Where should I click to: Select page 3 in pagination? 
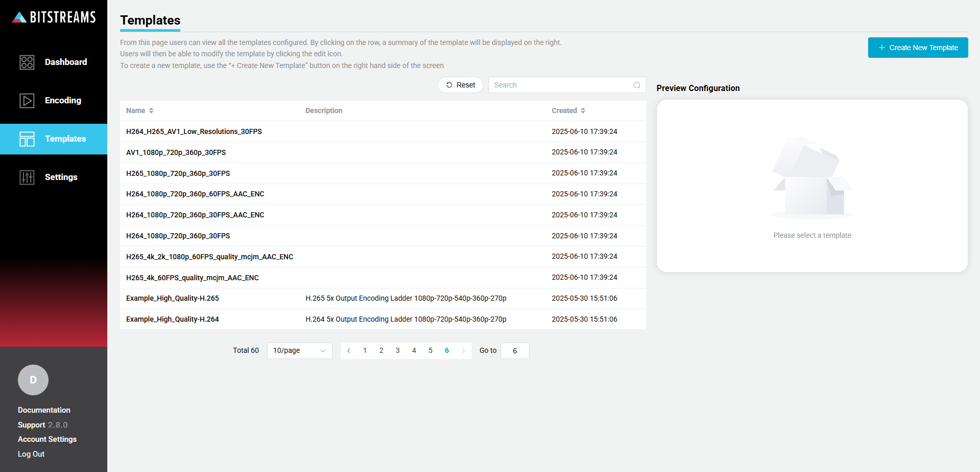click(x=398, y=351)
